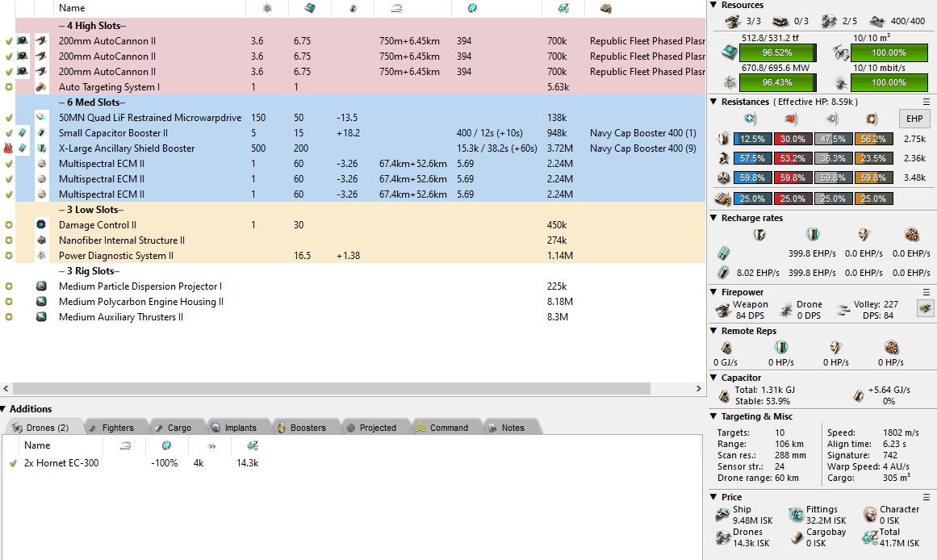Toggle the 2x Hornet EC-300 drone active state
Viewport: 937px width, 560px height.
13,463
